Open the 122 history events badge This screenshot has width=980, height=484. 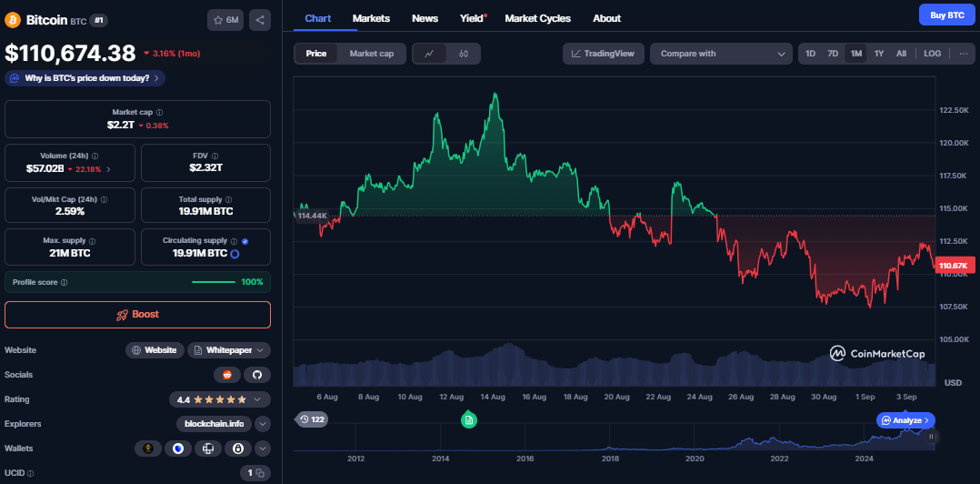pyautogui.click(x=311, y=419)
